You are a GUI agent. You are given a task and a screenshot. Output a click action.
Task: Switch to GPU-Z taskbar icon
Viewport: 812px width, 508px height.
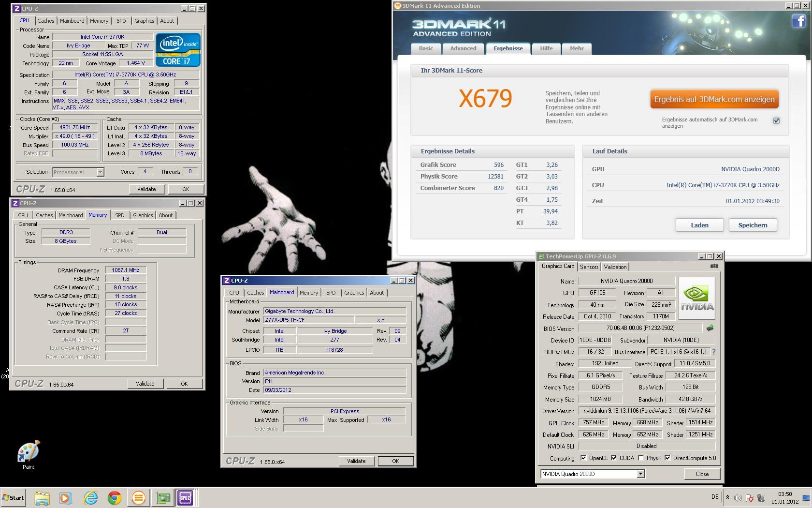coord(162,498)
